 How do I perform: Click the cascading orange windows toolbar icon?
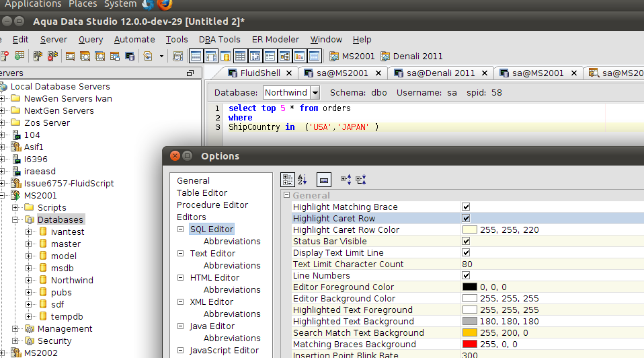pyautogui.click(x=114, y=56)
